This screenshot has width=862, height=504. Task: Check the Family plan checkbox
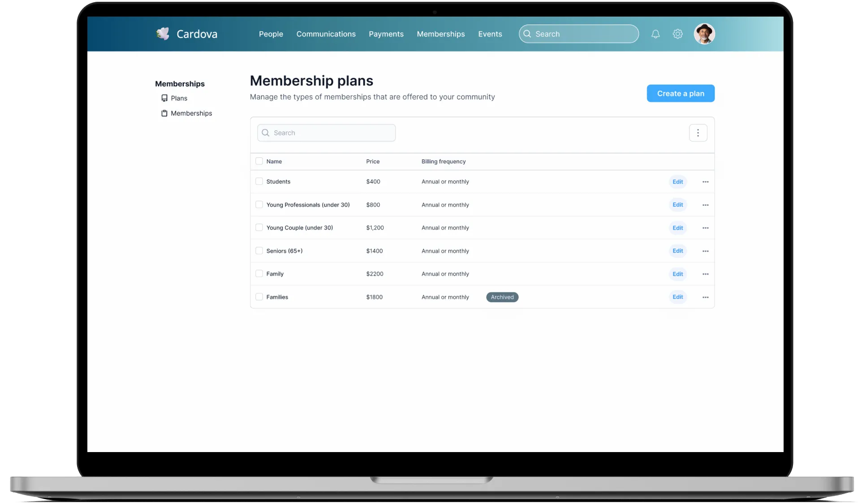[x=259, y=273]
